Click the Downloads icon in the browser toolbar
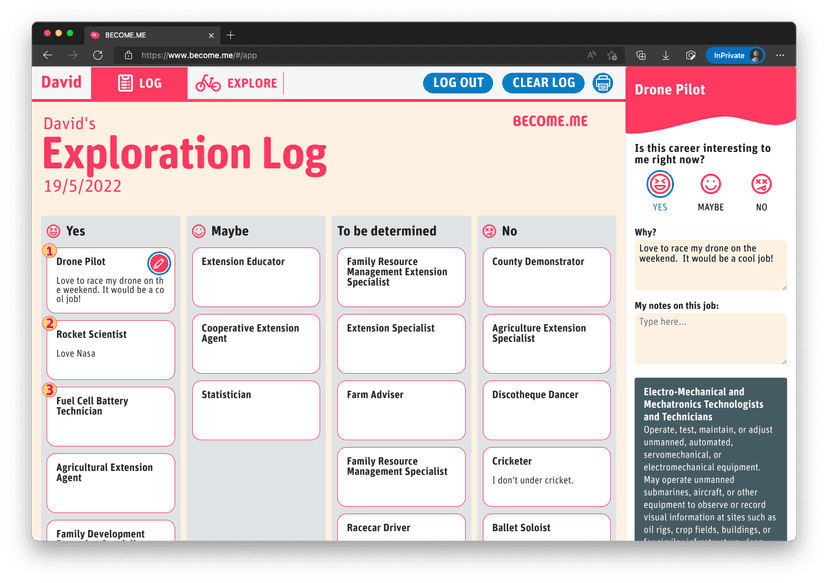The width and height of the screenshot is (828, 583). pyautogui.click(x=665, y=55)
